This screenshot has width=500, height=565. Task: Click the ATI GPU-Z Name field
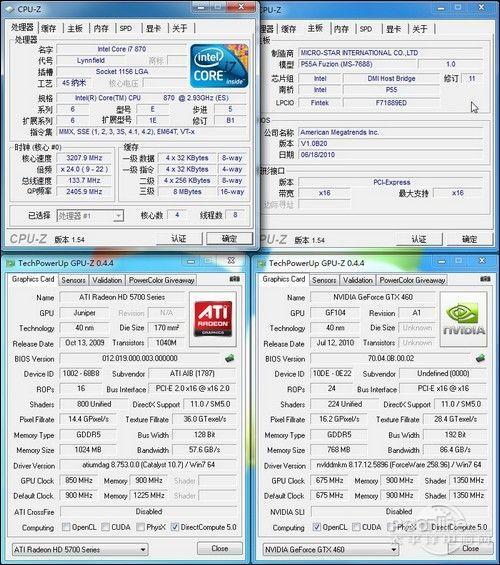[122, 297]
